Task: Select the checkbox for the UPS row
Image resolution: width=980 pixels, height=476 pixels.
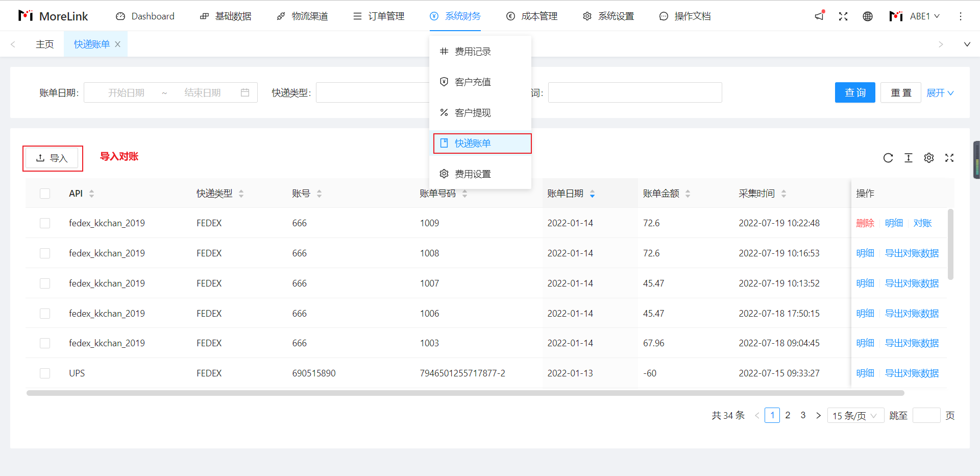Action: click(45, 373)
